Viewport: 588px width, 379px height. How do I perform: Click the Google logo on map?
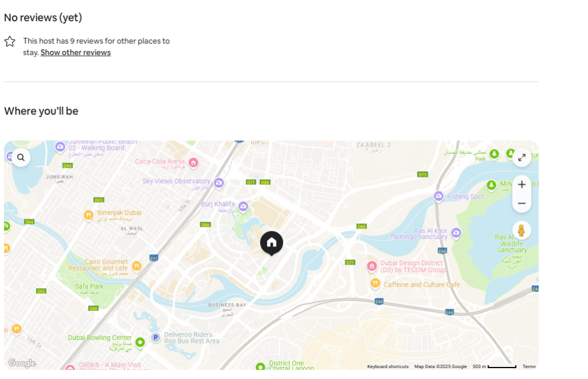22,363
